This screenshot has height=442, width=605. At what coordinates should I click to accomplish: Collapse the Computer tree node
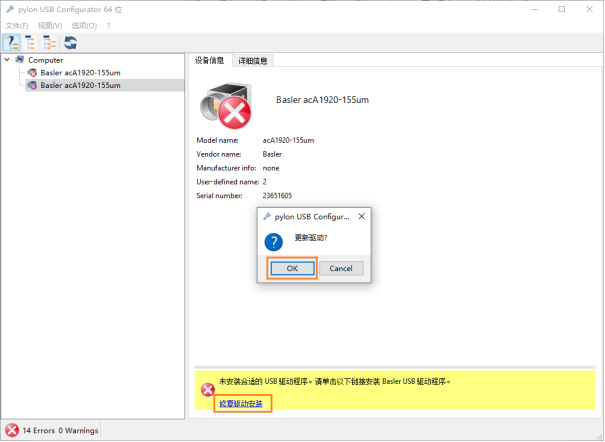[7, 60]
